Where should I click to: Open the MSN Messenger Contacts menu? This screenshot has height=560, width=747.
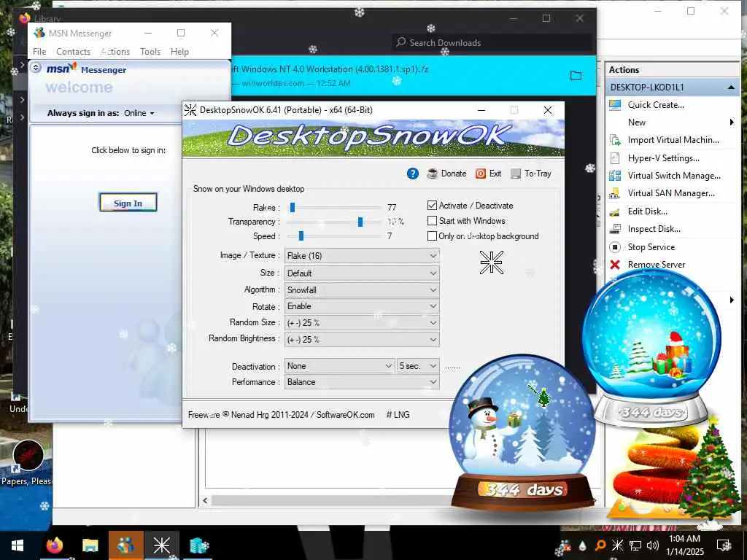coord(74,52)
